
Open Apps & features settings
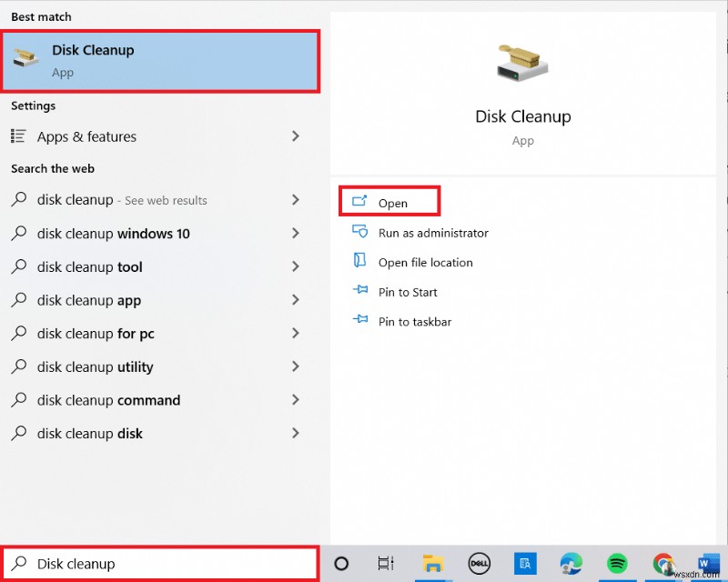tap(86, 136)
